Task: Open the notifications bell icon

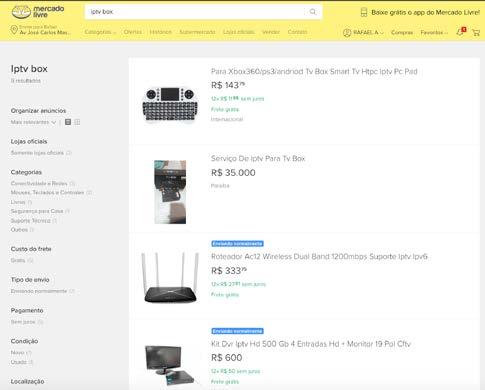Action: 460,32
